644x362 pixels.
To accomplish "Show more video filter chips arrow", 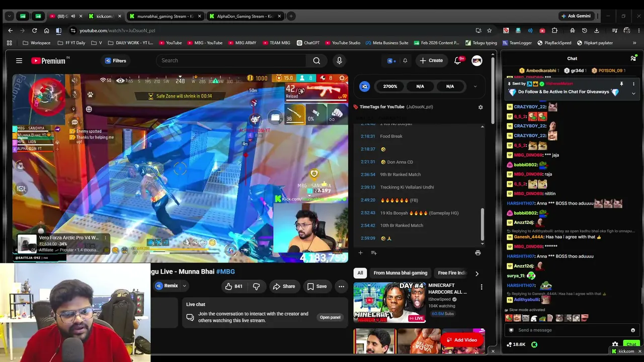I will (477, 274).
